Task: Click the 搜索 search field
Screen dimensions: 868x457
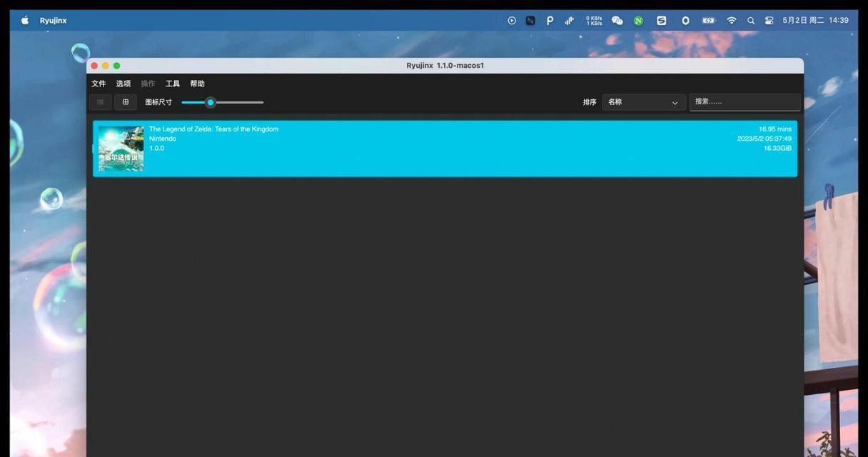Action: tap(745, 101)
